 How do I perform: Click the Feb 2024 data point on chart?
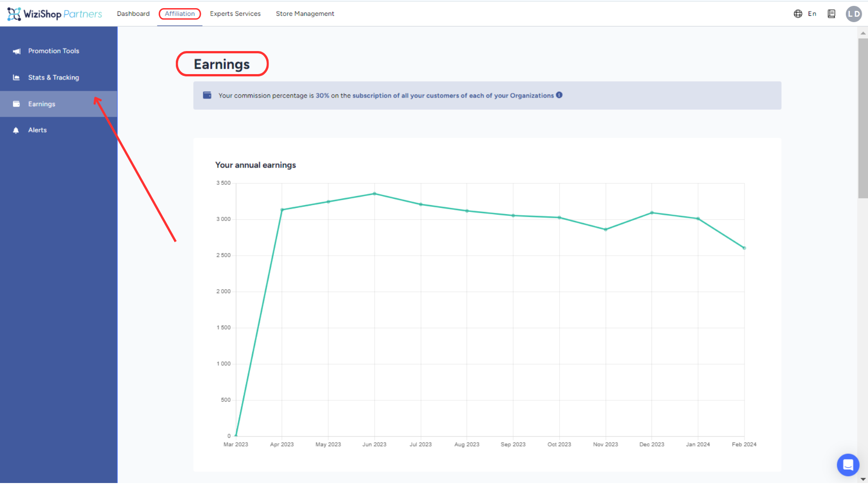(x=744, y=248)
